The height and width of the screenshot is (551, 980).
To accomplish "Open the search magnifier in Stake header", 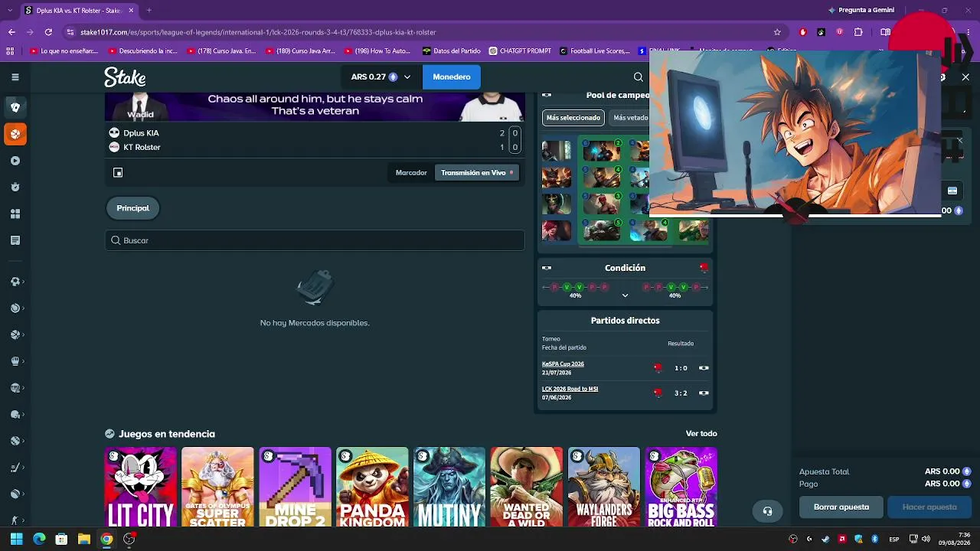I will pyautogui.click(x=639, y=77).
